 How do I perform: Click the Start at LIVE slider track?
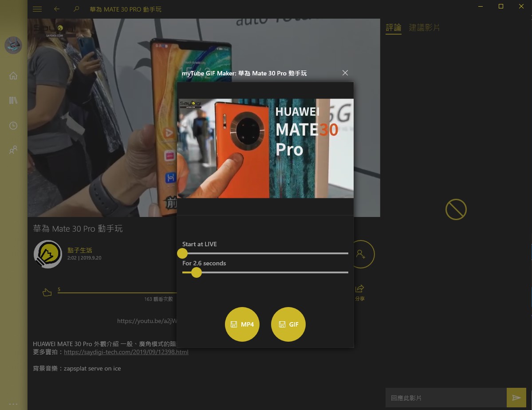pos(265,253)
